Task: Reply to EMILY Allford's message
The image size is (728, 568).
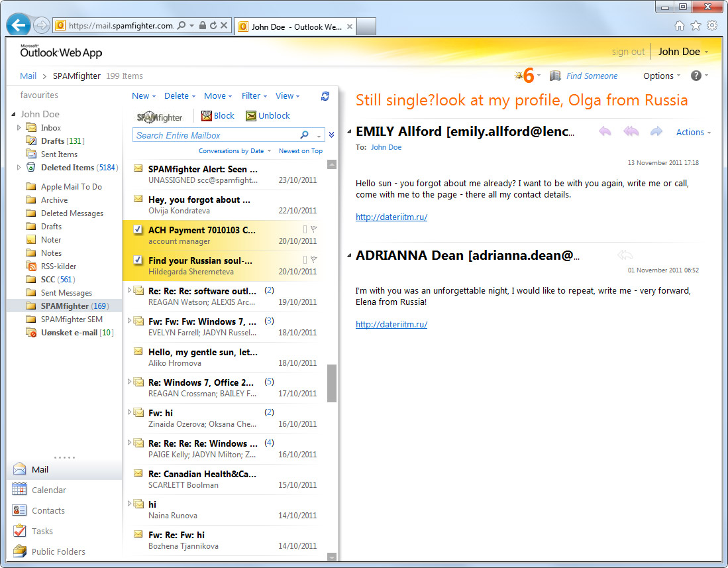Action: pyautogui.click(x=605, y=132)
